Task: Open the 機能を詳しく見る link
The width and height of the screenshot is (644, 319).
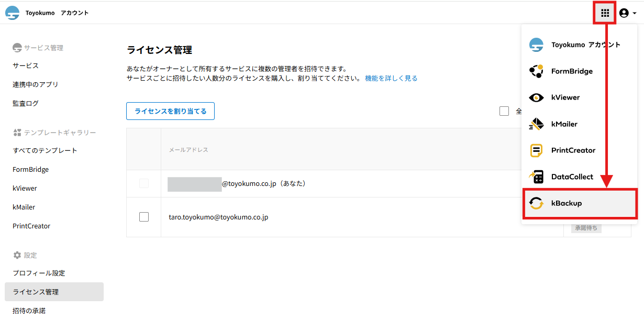Action: 391,78
